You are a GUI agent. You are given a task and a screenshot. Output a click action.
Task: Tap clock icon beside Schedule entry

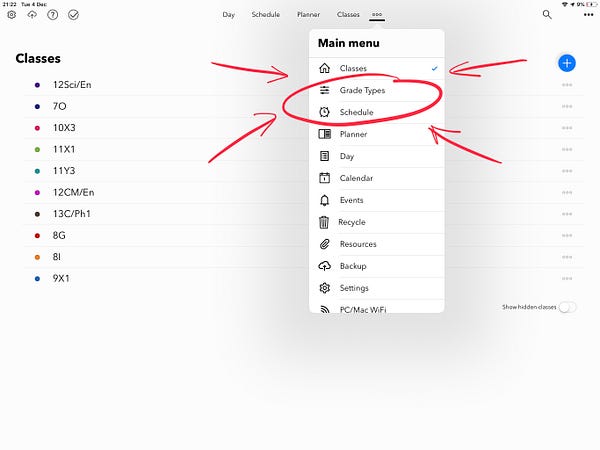pyautogui.click(x=324, y=112)
